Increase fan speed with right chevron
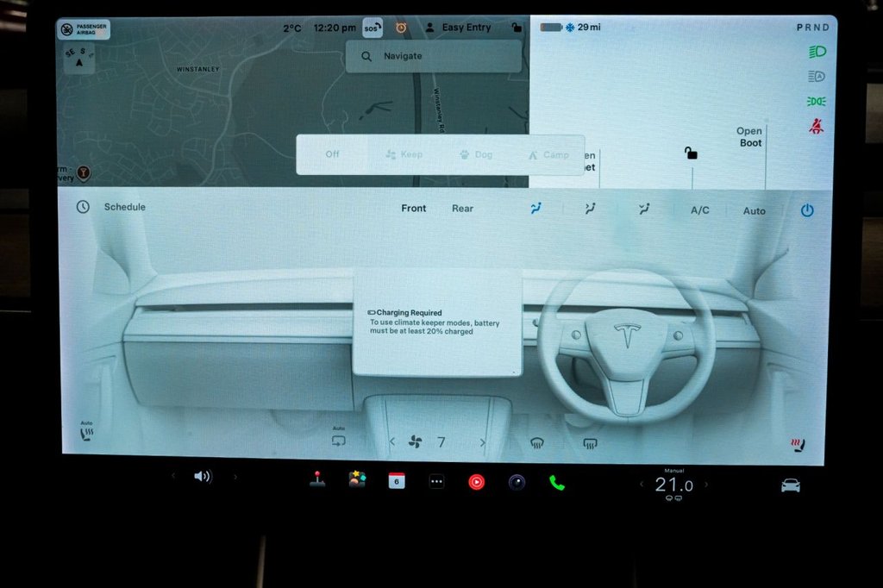883x588 pixels. (482, 441)
